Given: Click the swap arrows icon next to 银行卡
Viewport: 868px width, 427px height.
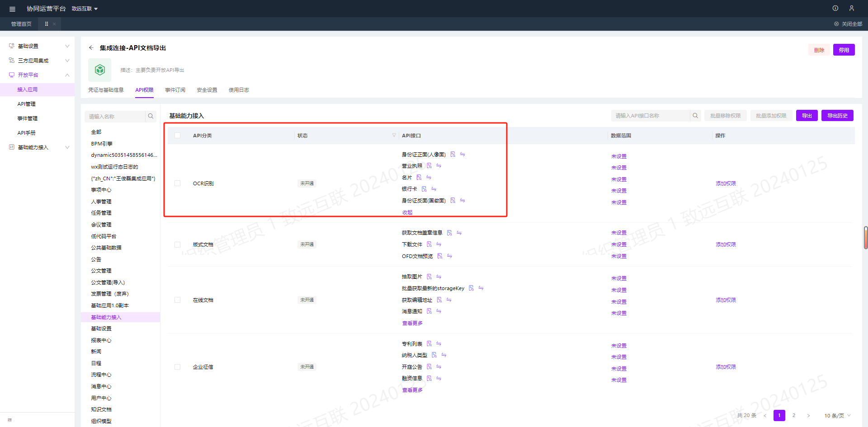Looking at the screenshot, I should coord(434,189).
